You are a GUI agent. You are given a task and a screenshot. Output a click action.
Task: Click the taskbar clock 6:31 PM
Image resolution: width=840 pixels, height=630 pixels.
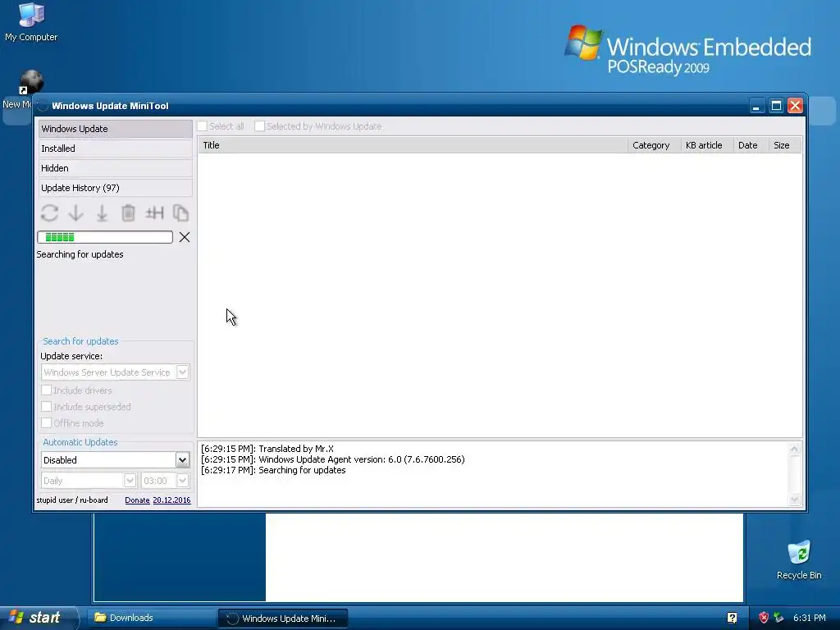809,618
